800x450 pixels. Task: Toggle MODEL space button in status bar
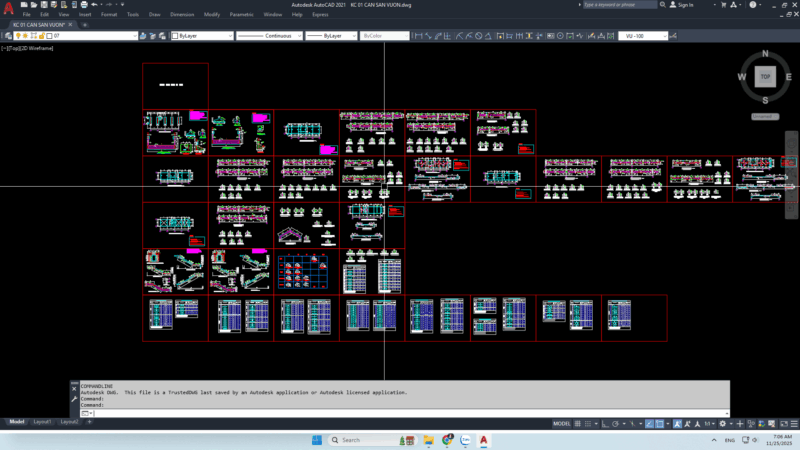tap(562, 424)
